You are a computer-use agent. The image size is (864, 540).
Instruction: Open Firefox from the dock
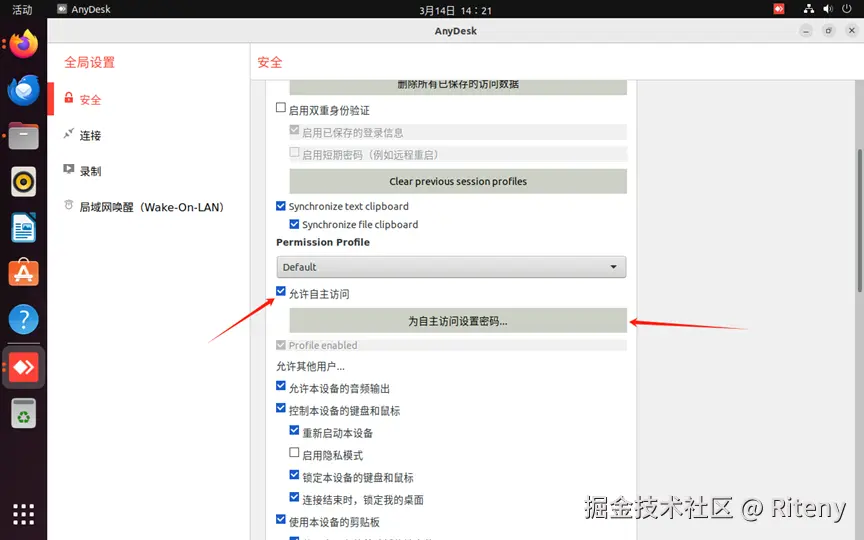[23, 44]
